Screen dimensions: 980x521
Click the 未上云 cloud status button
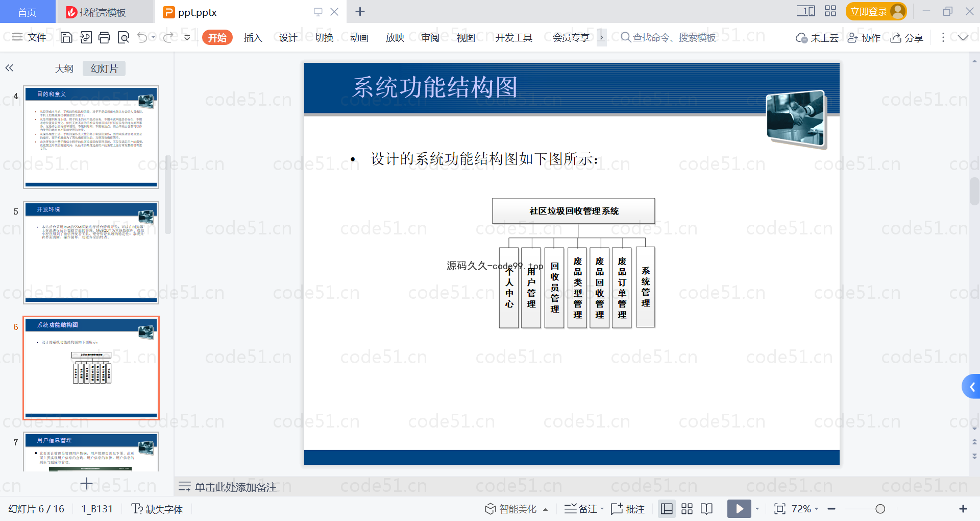click(817, 38)
